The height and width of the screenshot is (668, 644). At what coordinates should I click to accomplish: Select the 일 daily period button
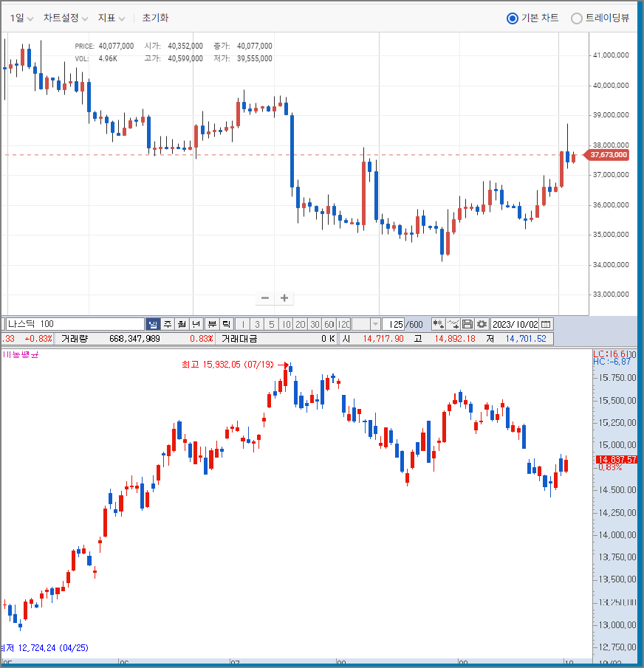tap(153, 324)
